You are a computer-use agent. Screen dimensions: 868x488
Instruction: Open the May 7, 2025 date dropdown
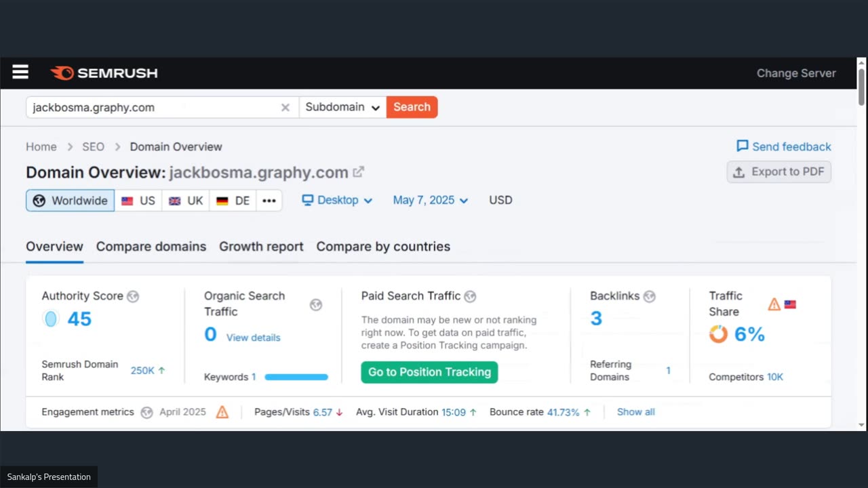click(x=431, y=200)
